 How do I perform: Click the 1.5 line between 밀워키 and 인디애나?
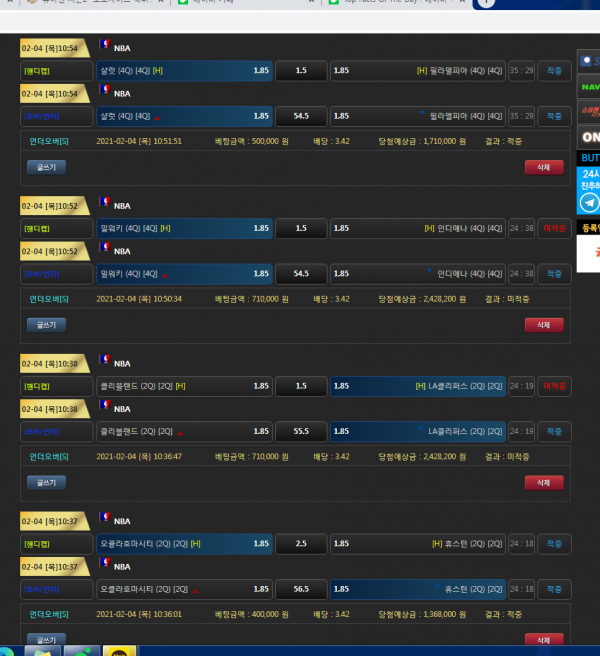301,229
